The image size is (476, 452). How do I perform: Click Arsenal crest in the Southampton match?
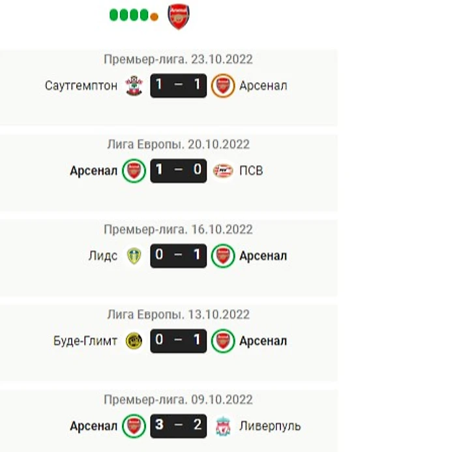tap(223, 85)
